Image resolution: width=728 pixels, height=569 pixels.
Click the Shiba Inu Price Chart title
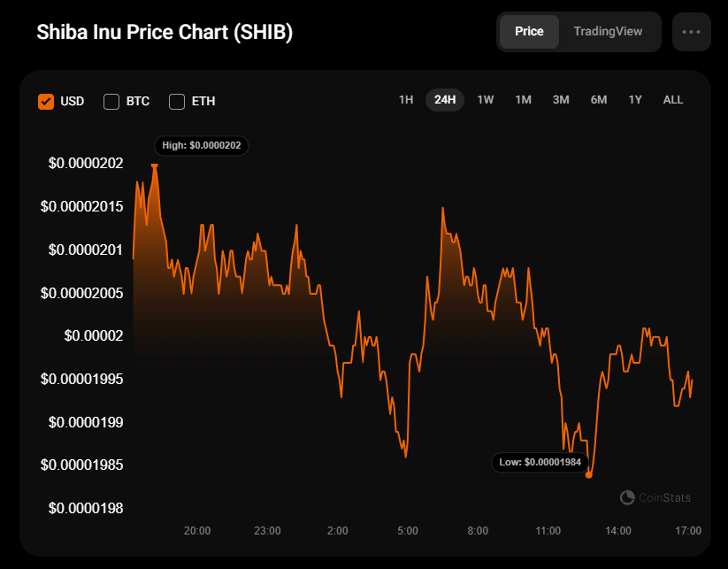point(165,32)
